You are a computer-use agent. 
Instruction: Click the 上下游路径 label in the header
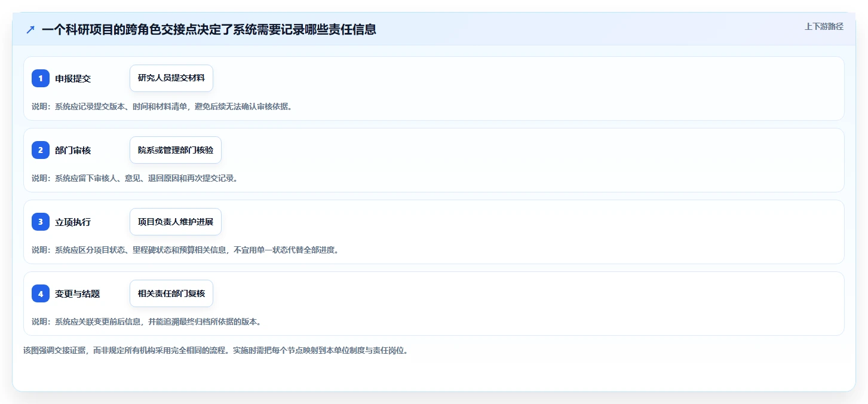point(824,26)
